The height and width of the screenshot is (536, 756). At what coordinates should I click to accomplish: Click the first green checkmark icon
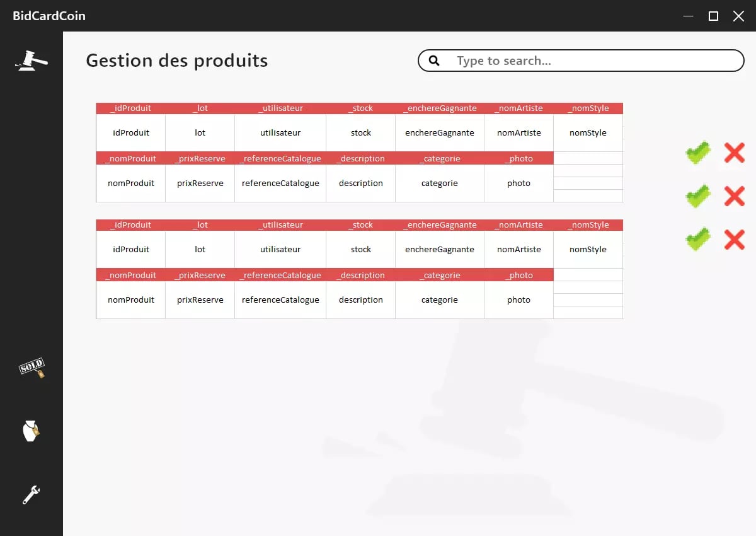(698, 153)
